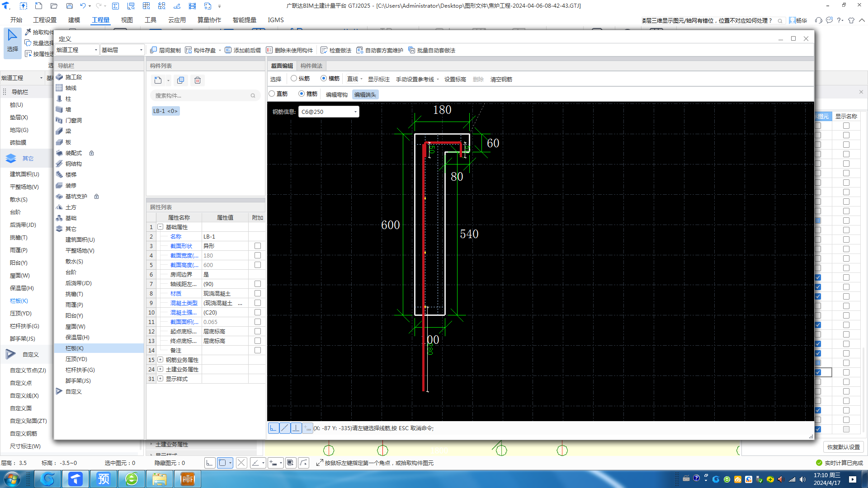Switch to the 截面编辑 tab
The width and height of the screenshot is (868, 488).
click(282, 66)
